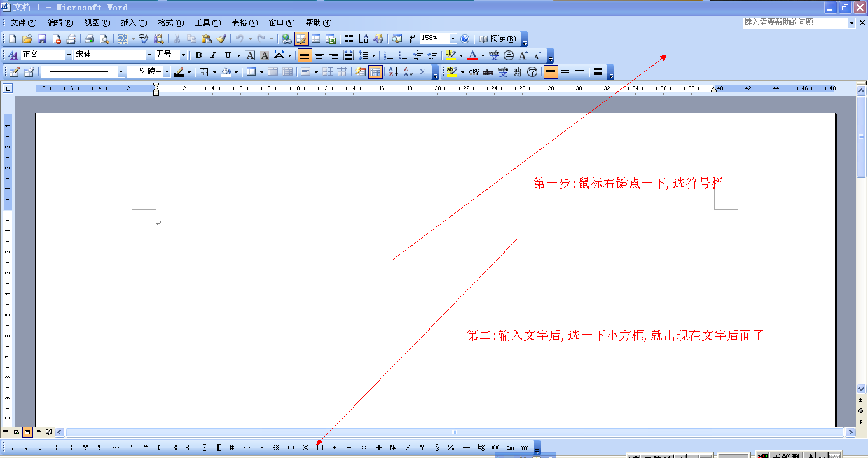868x458 pixels.
Task: Open the 插入(I) menu
Action: (x=134, y=23)
